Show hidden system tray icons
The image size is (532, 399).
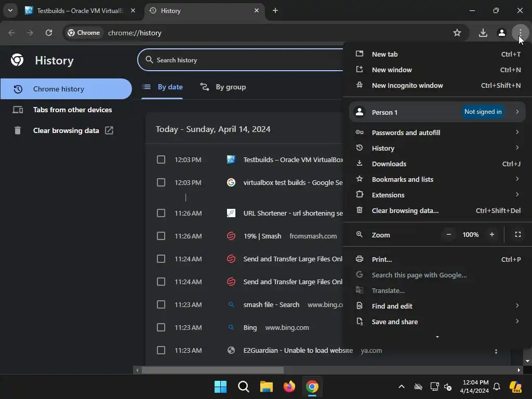click(x=402, y=387)
